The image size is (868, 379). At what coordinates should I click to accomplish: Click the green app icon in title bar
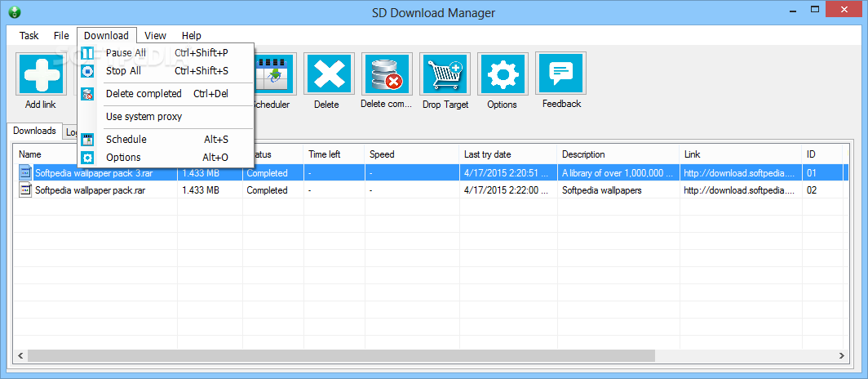coord(15,12)
